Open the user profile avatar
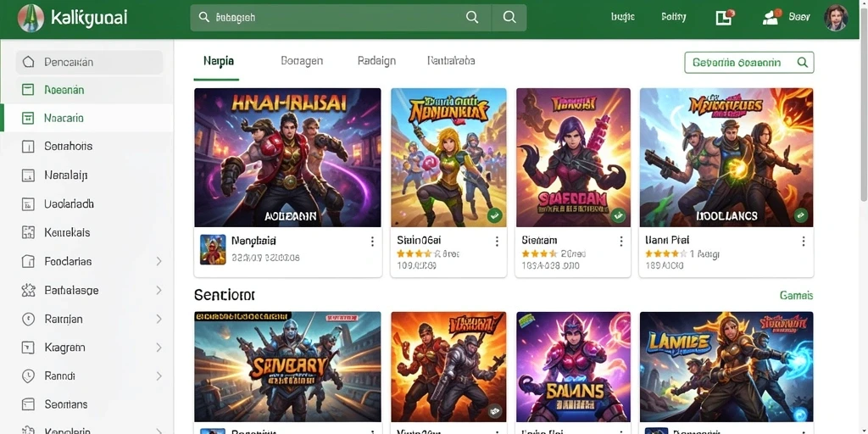Viewport: 868px width, 434px height. [x=835, y=18]
